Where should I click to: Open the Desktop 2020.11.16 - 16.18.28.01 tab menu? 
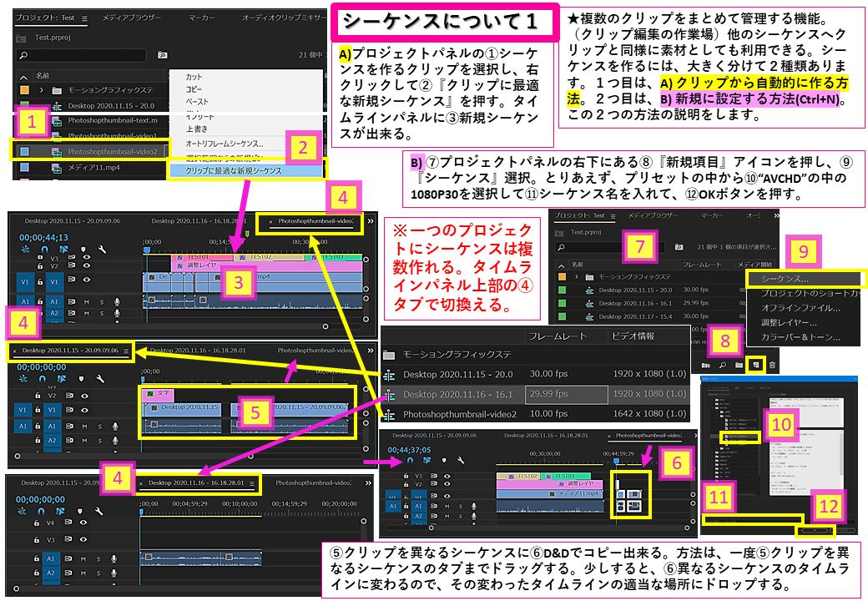tap(252, 483)
